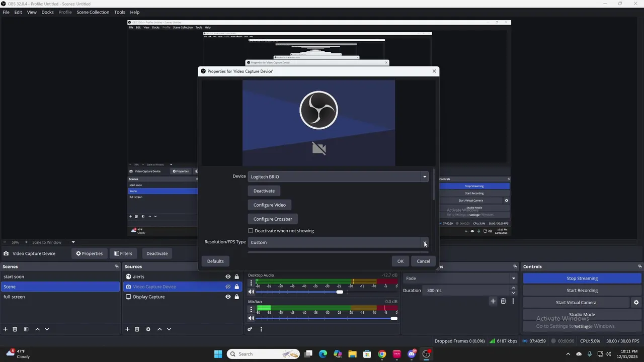Open the Edit menu
644x362 pixels.
point(18,12)
